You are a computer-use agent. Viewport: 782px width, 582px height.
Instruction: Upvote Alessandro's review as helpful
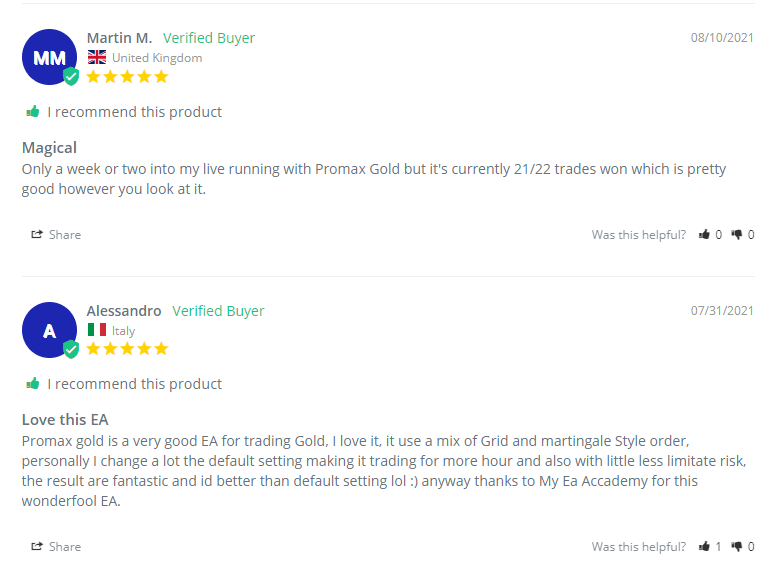(x=705, y=547)
